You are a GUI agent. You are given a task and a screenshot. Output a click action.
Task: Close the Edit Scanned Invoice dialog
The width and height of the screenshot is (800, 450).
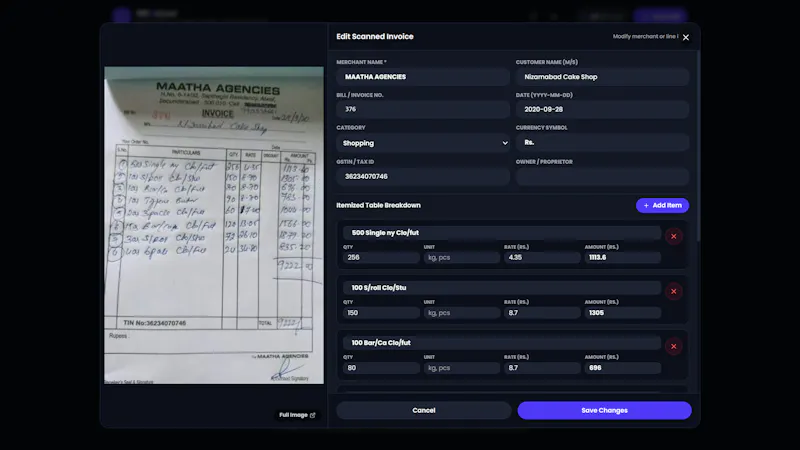tap(686, 37)
